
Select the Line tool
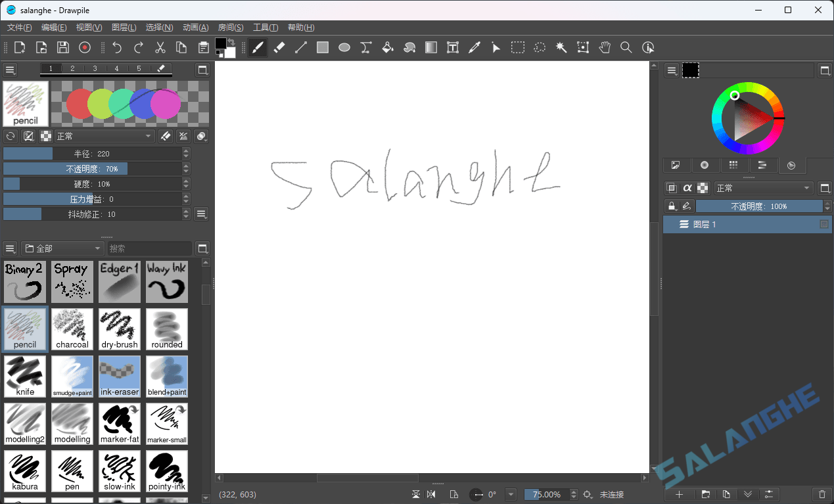[300, 47]
